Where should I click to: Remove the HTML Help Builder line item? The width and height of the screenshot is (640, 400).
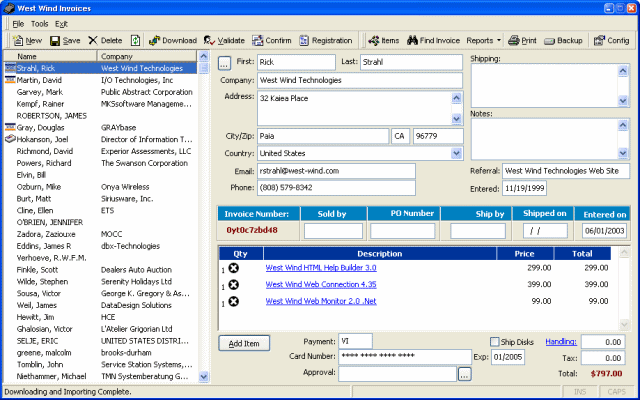233,268
